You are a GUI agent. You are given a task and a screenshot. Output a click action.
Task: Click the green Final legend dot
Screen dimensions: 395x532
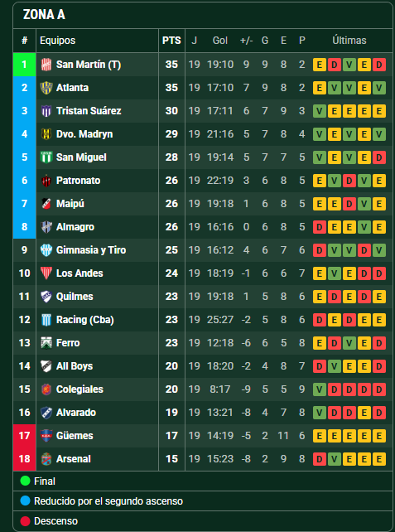(25, 481)
